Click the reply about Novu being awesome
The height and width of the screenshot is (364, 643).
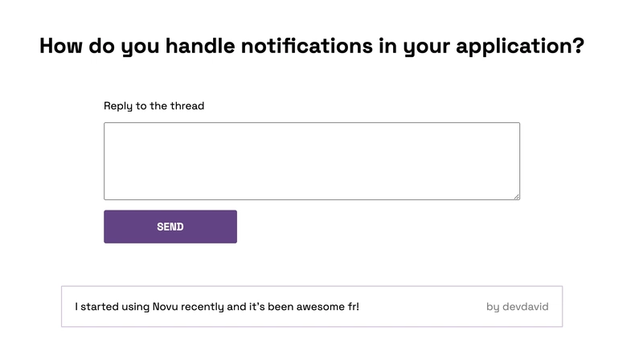(217, 307)
